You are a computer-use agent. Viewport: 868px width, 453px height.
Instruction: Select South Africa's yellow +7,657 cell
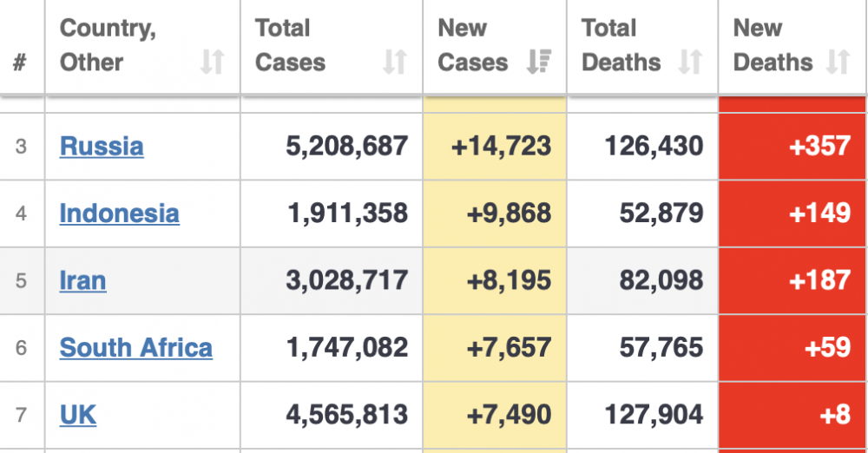[495, 348]
